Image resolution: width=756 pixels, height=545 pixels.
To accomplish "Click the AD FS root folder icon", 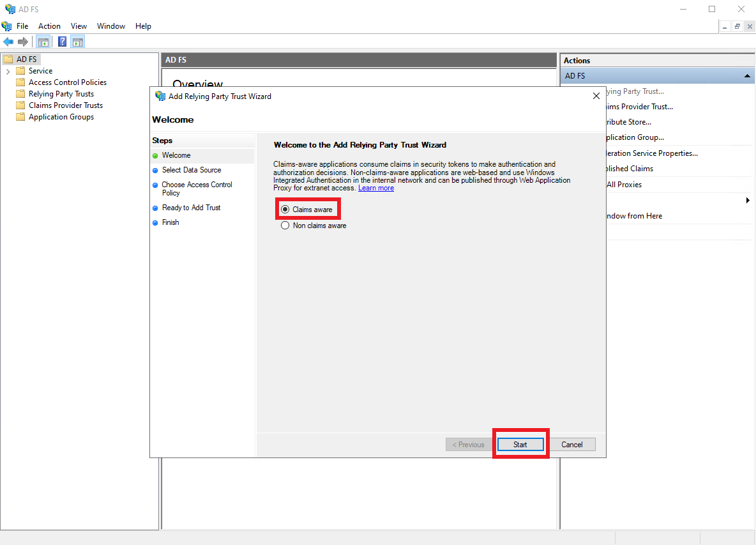I will pos(8,59).
